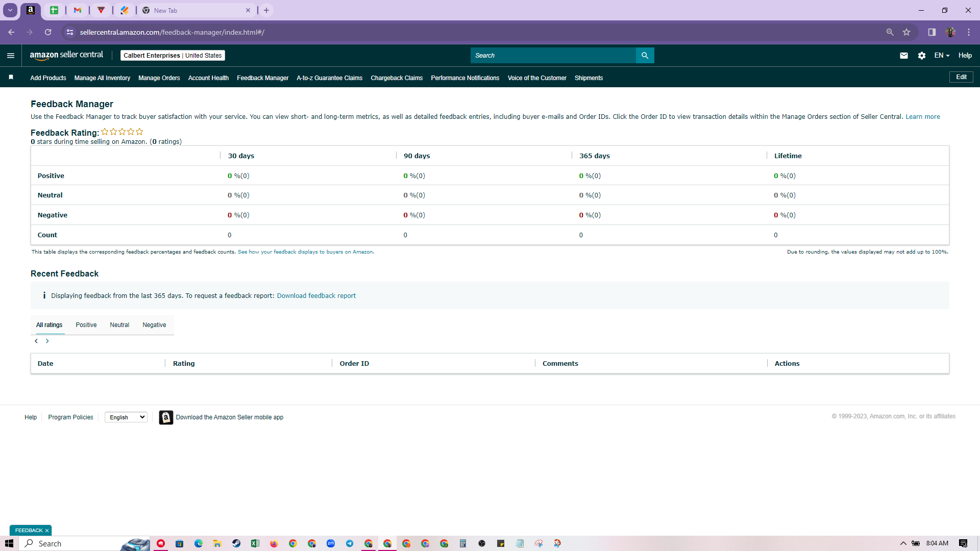Open the browser side panel icon

(932, 32)
